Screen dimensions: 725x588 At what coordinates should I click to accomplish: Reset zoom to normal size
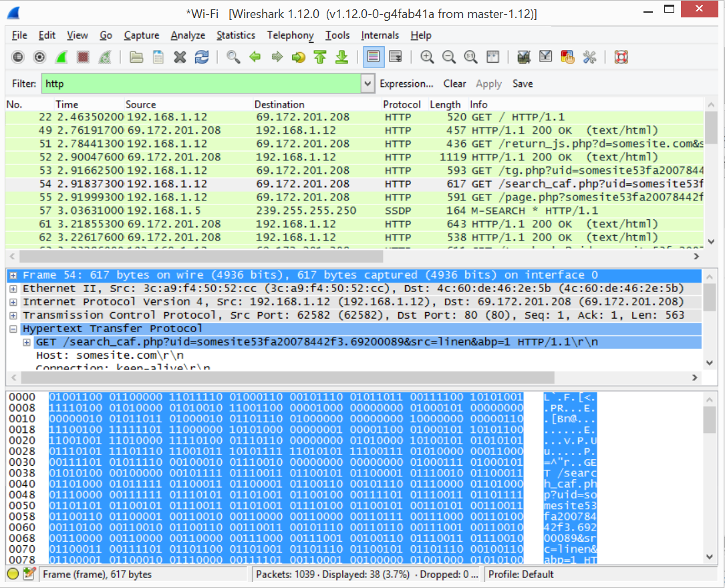[470, 57]
